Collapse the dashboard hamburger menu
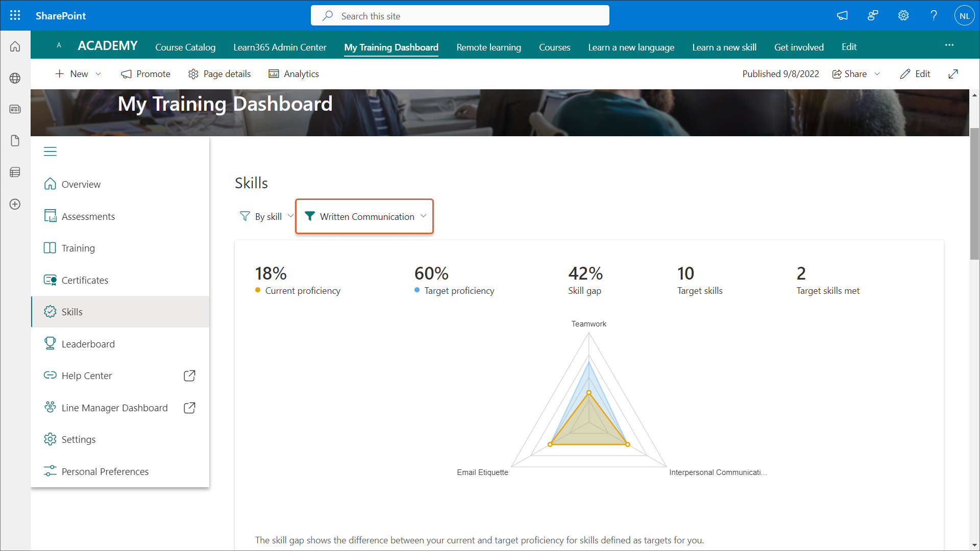Viewport: 980px width, 551px height. (x=50, y=152)
